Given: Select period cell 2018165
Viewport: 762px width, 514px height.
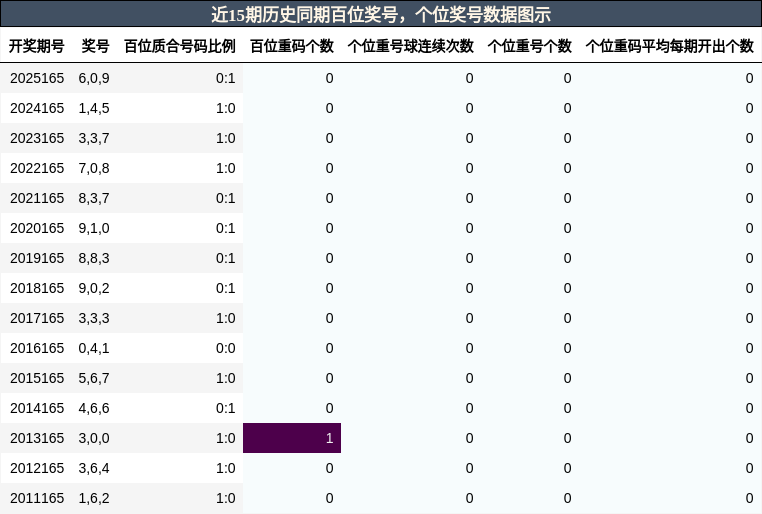Looking at the screenshot, I should [37, 289].
